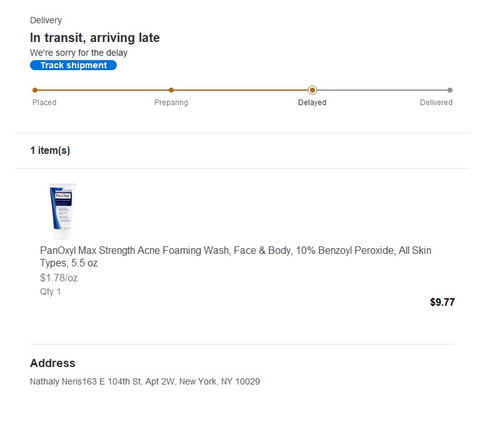
Task: Select the Placed progress dot
Action: click(35, 90)
